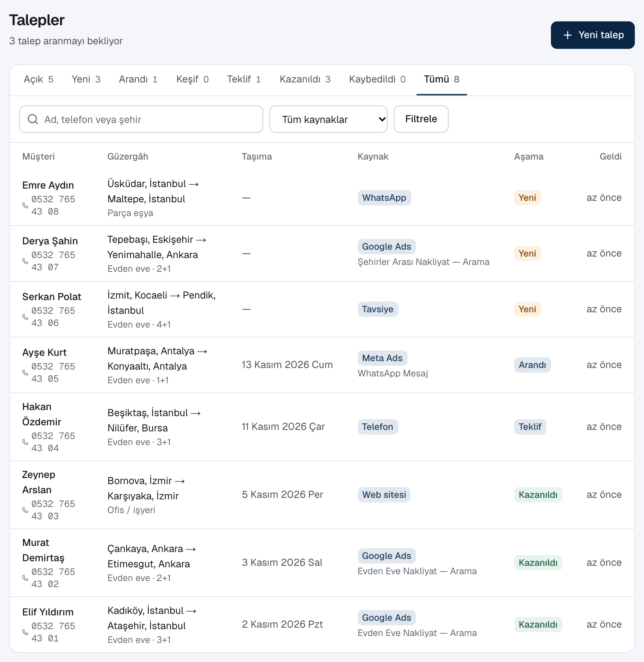Click the Meta Ads source badge
The width and height of the screenshot is (644, 662).
pos(382,358)
